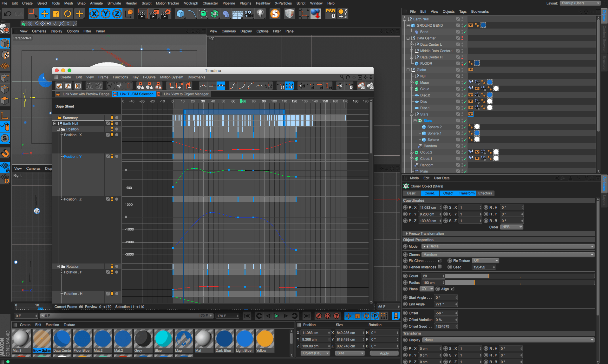Open the Plane XY dropdown
The width and height of the screenshot is (608, 364).
tap(427, 289)
